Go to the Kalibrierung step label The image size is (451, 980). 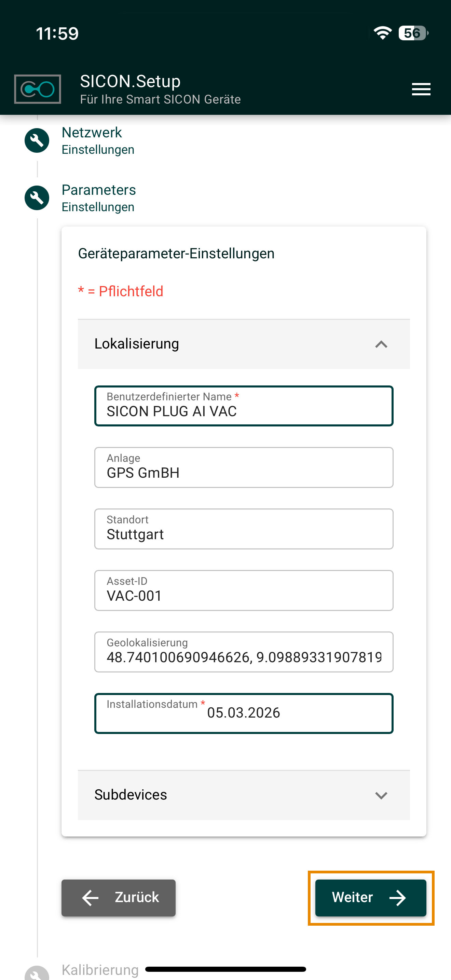click(100, 970)
